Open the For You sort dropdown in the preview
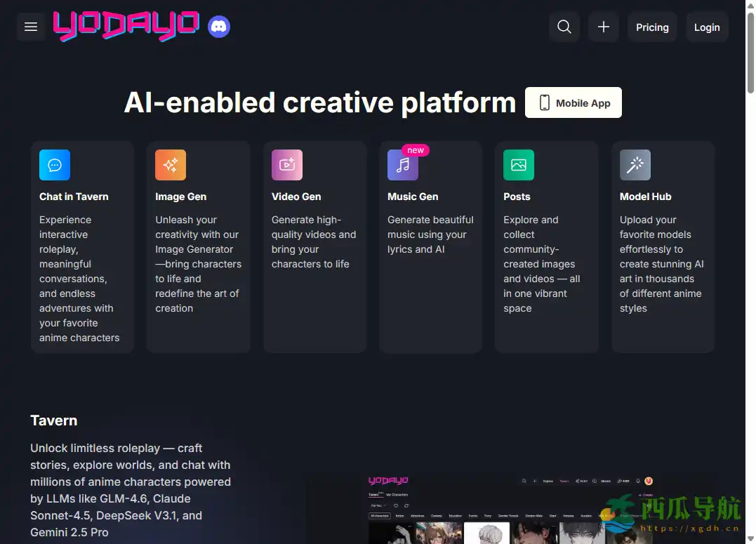The height and width of the screenshot is (544, 756). point(378,506)
